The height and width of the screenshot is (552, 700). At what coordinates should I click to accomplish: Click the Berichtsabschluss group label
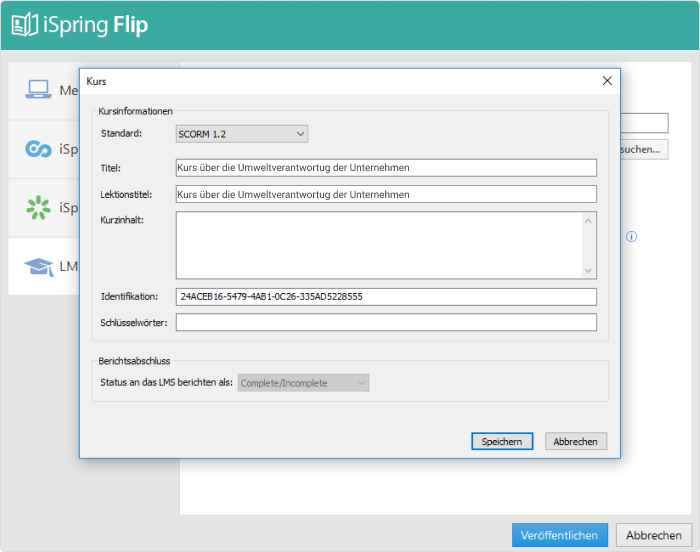coord(134,361)
